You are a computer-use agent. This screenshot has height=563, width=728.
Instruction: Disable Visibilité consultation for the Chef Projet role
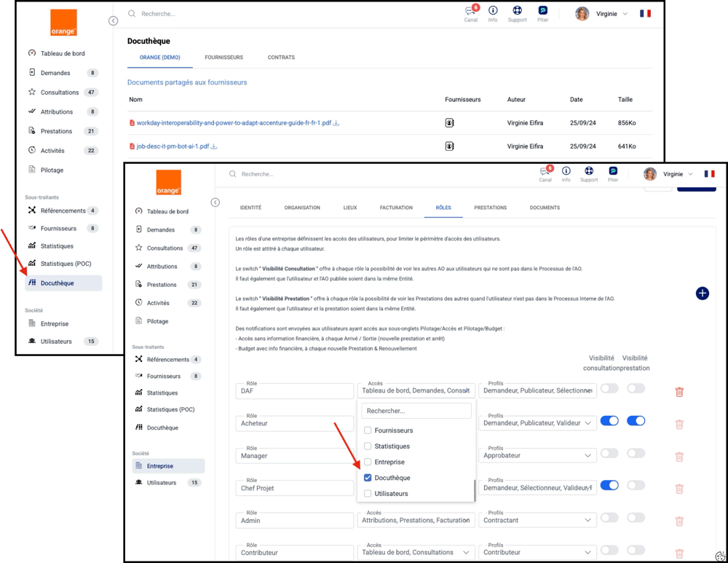click(x=609, y=485)
